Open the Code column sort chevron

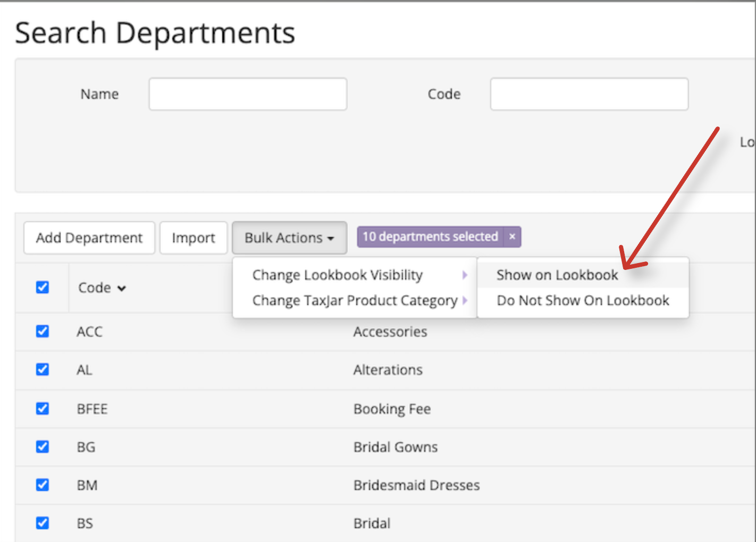(122, 288)
